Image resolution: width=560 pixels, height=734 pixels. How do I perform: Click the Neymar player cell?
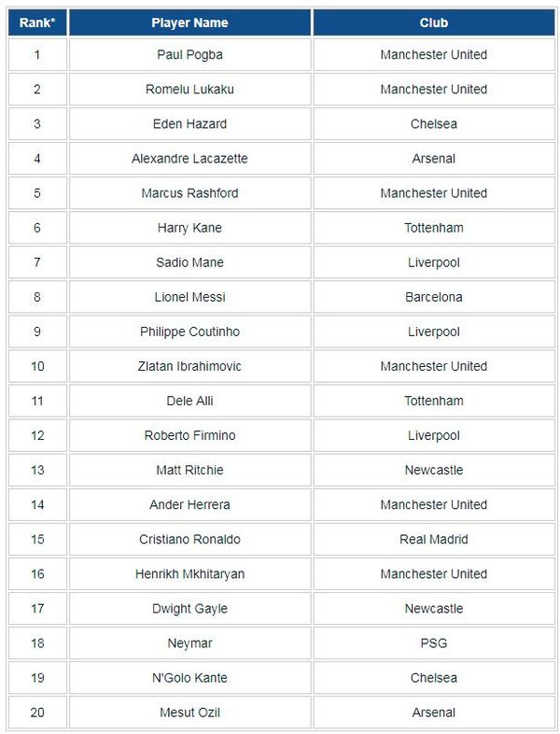click(x=190, y=643)
